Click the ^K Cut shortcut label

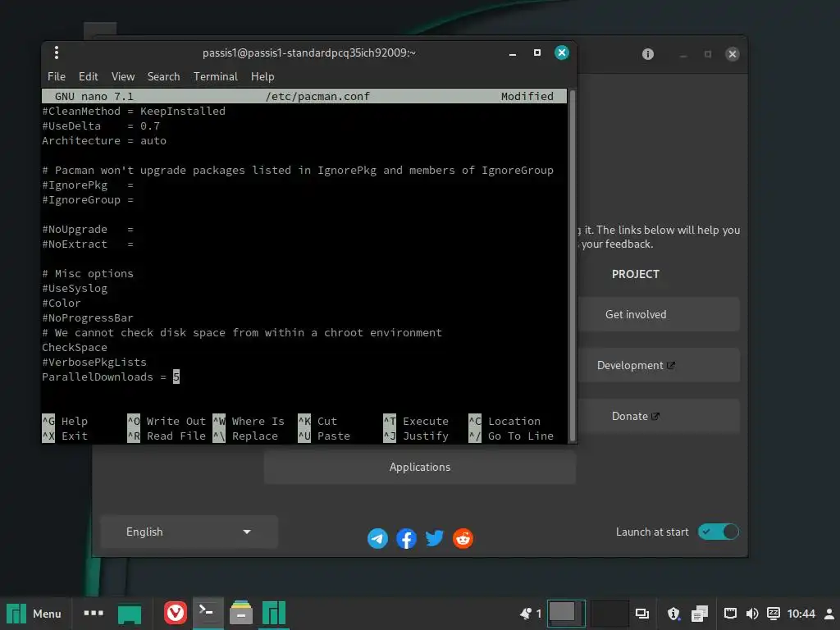317,422
